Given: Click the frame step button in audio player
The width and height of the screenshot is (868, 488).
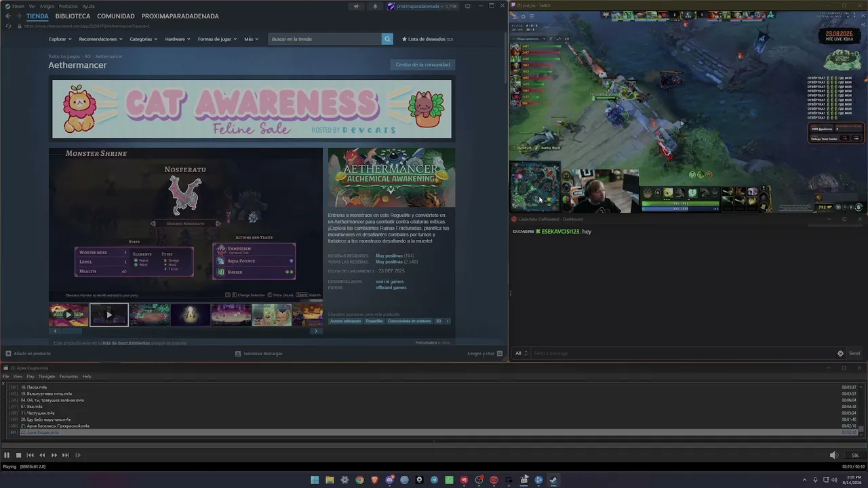Looking at the screenshot, I should 78,455.
